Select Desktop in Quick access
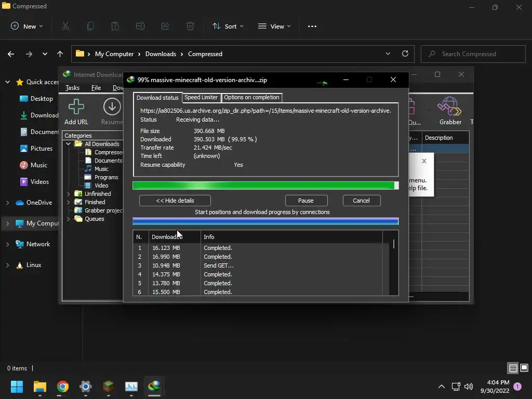The height and width of the screenshot is (399, 532). tap(36, 99)
